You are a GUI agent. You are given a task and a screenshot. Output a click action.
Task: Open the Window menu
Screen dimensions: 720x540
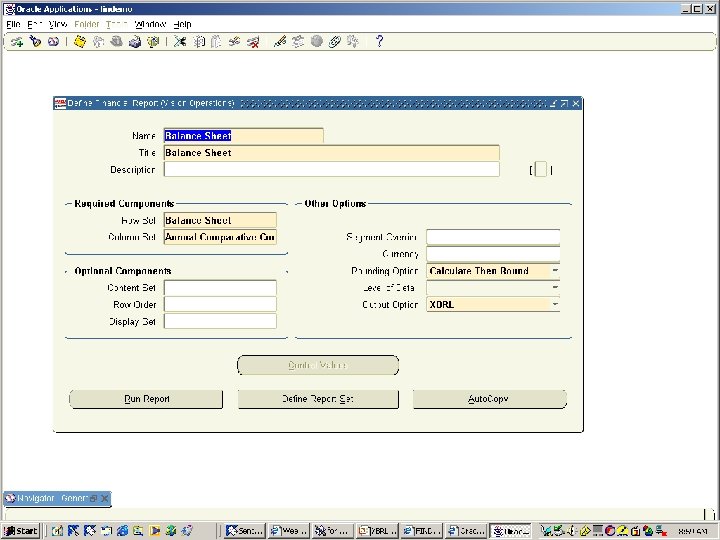150,24
